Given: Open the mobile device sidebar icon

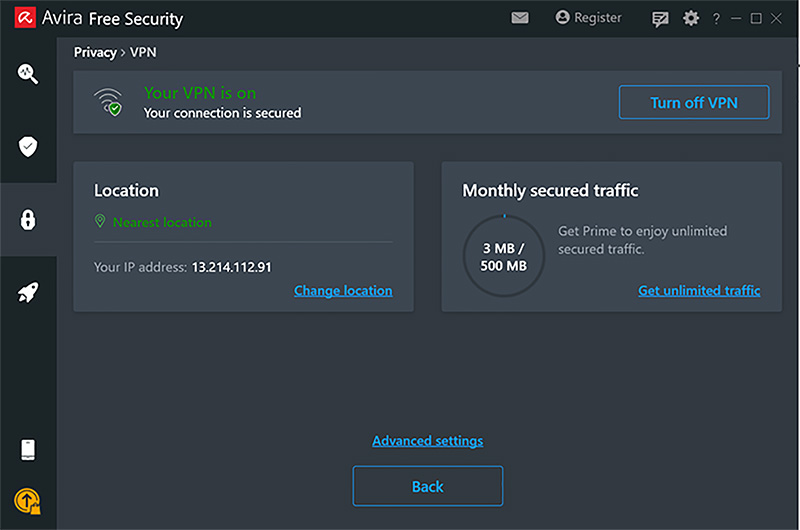Looking at the screenshot, I should [28, 450].
